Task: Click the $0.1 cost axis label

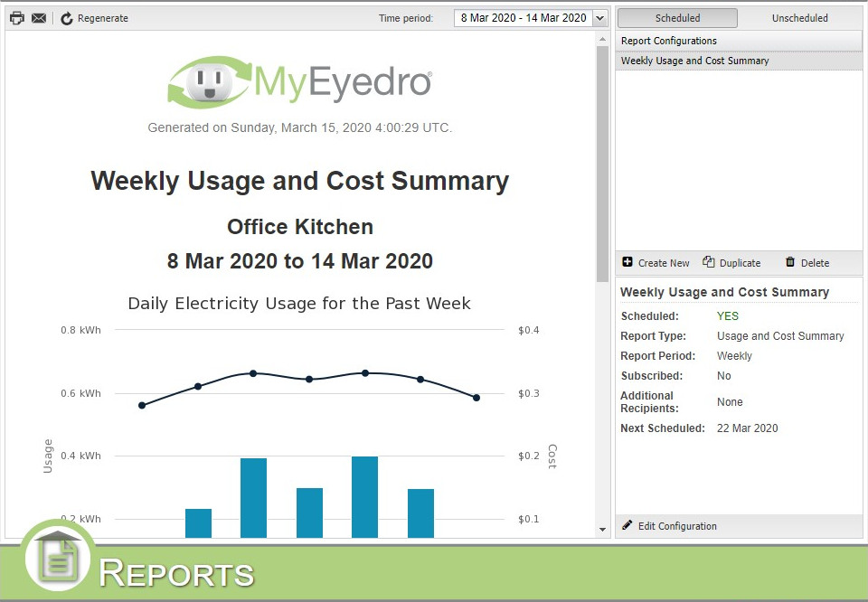Action: click(529, 519)
